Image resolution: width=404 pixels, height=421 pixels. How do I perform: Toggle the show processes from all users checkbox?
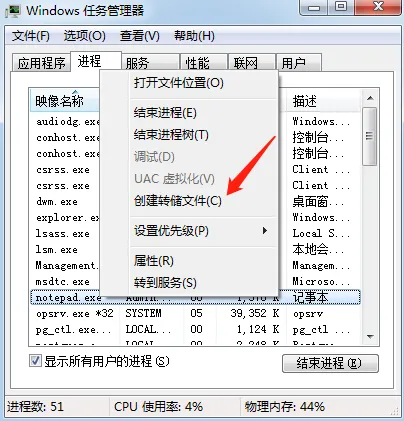[35, 361]
